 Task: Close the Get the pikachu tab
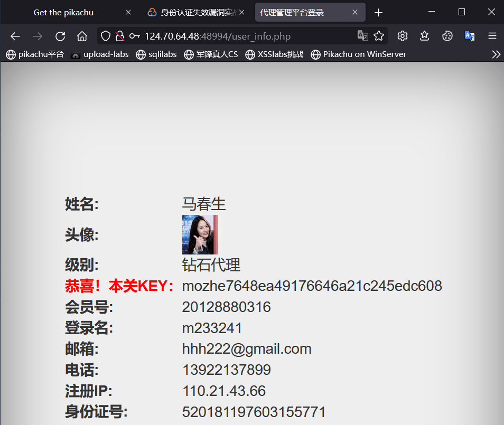coord(128,12)
